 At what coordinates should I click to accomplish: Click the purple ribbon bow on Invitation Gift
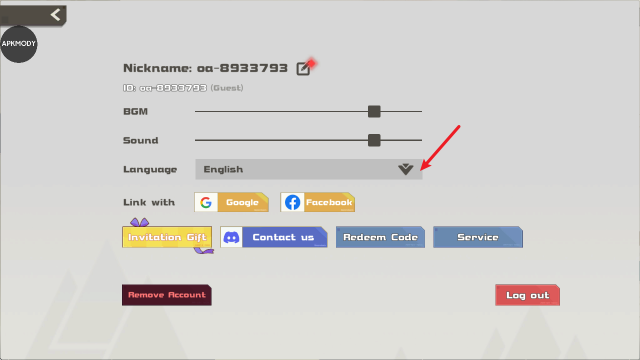pos(140,222)
